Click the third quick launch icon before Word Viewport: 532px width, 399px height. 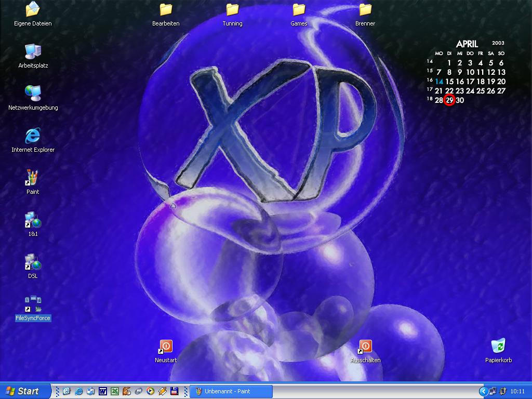90,391
